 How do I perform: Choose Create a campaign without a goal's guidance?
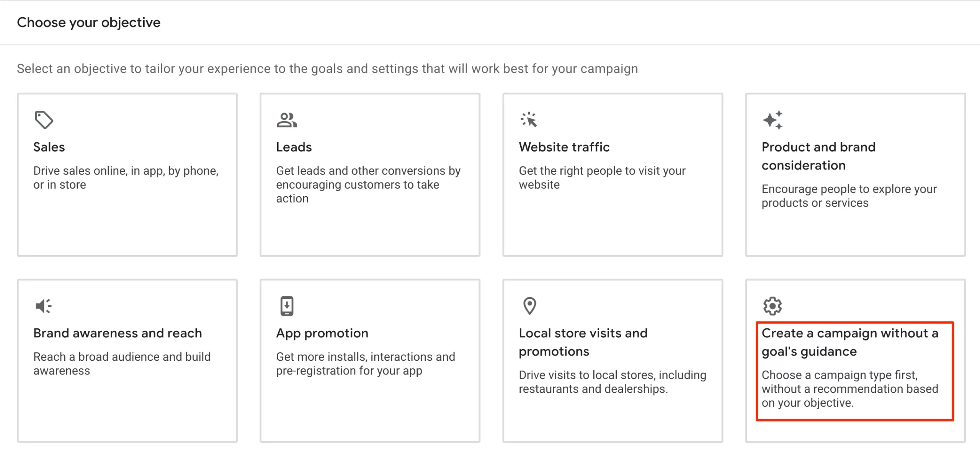coord(849,342)
